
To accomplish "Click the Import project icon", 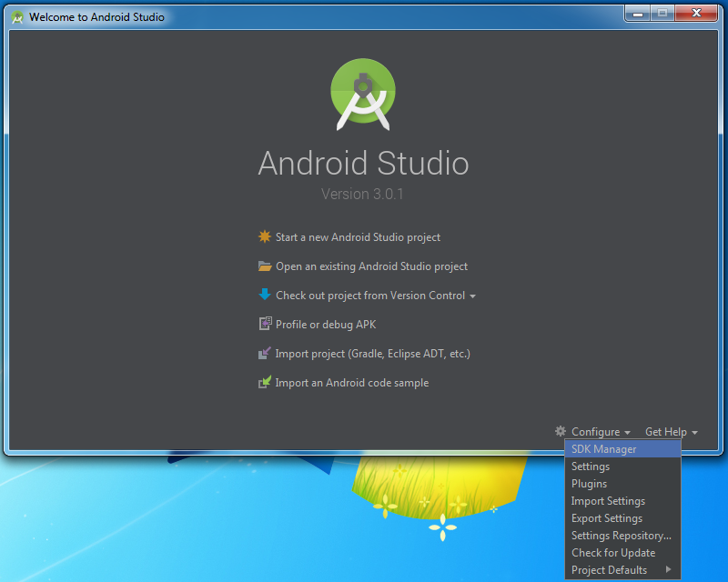I will (x=265, y=354).
